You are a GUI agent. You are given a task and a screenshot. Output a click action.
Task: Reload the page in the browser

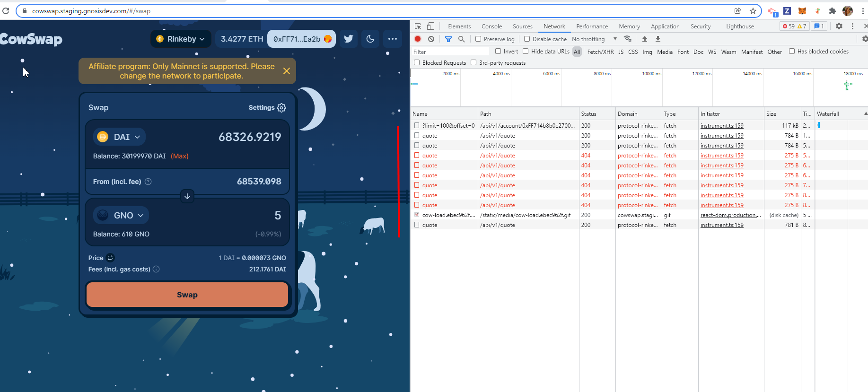coord(6,11)
